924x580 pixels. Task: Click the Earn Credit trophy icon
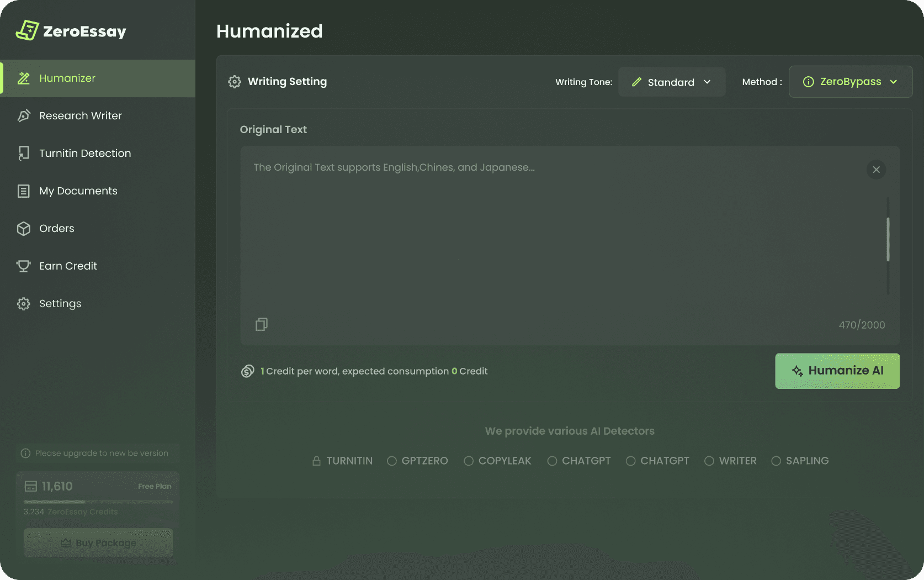(24, 266)
